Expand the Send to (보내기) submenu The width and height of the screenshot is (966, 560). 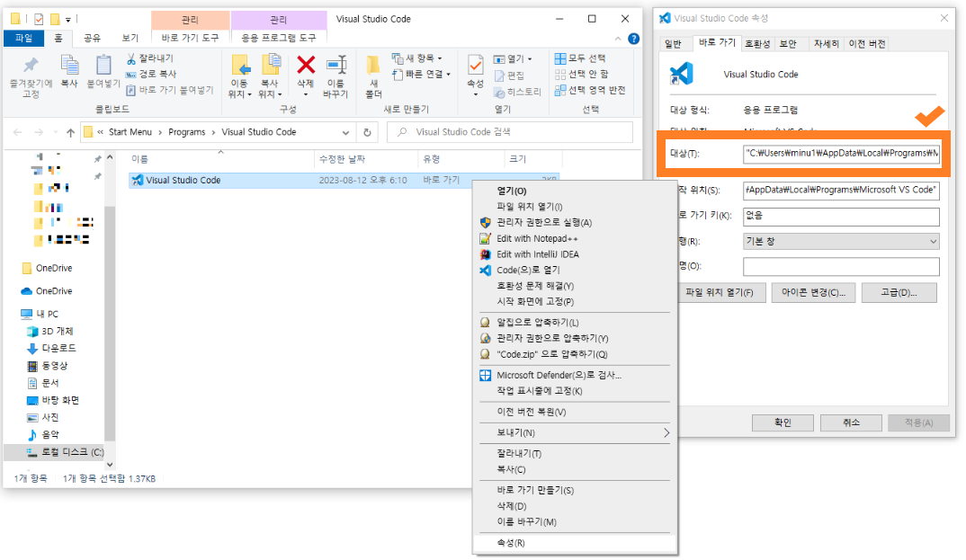coord(575,433)
